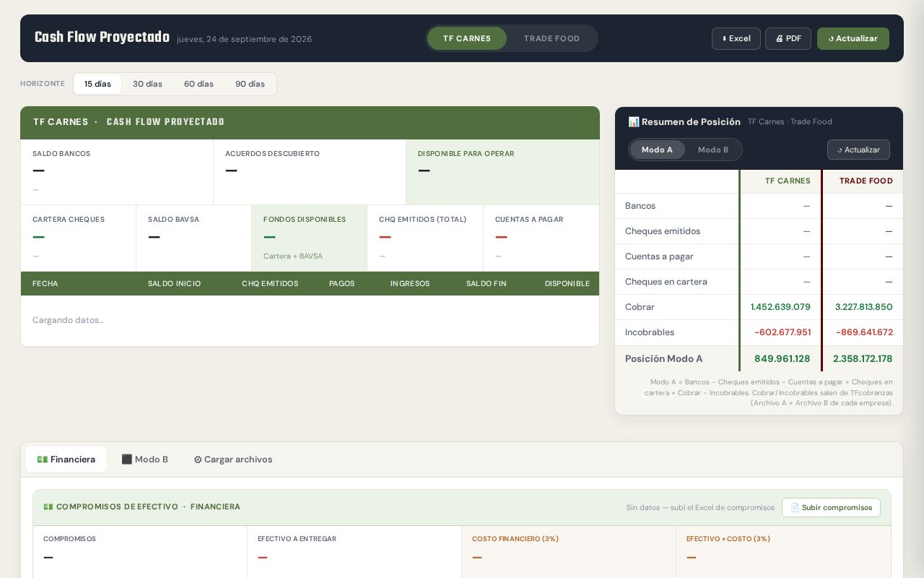Set horizon to 30 días
This screenshot has height=578, width=924.
[x=147, y=84]
